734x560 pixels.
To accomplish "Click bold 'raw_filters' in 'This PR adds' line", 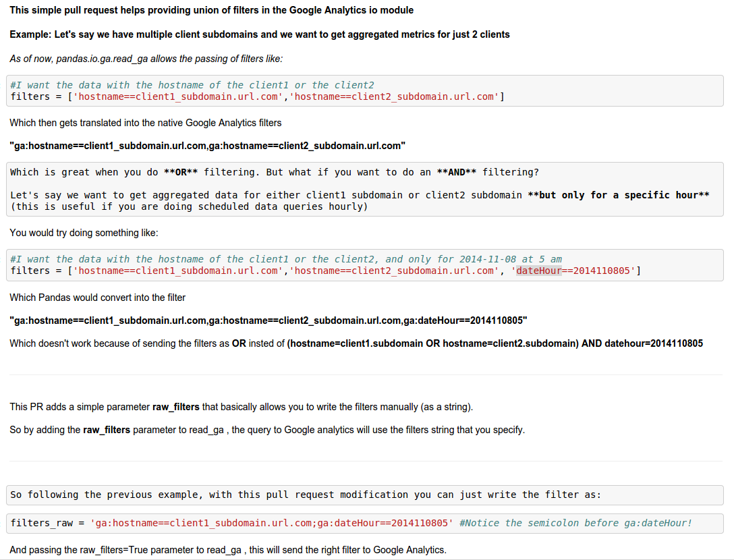I will 176,407.
